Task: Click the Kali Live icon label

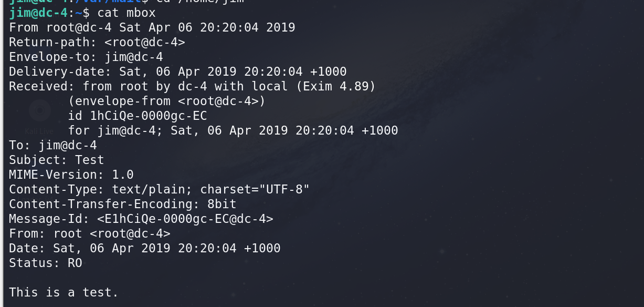Action: [x=39, y=131]
